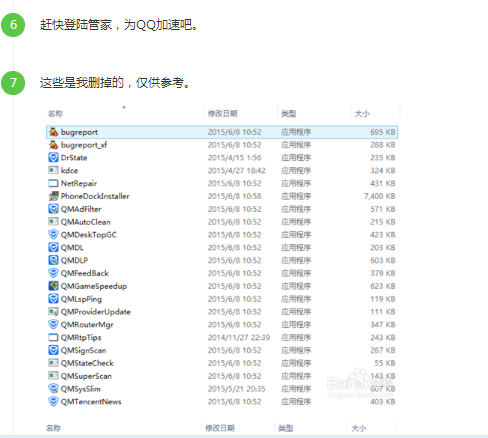Click the QMLspPing shield icon
Viewport: 488px width, 438px height.
[53, 299]
